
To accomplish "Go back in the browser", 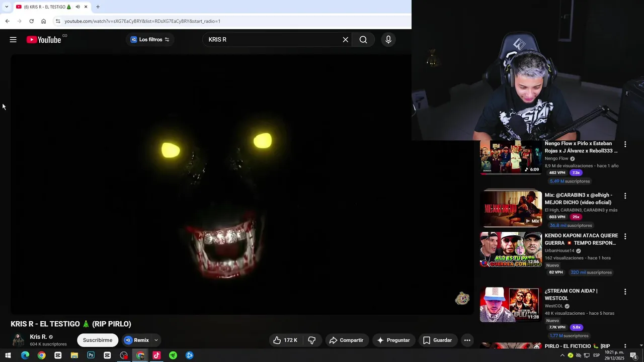I will coord(7,21).
